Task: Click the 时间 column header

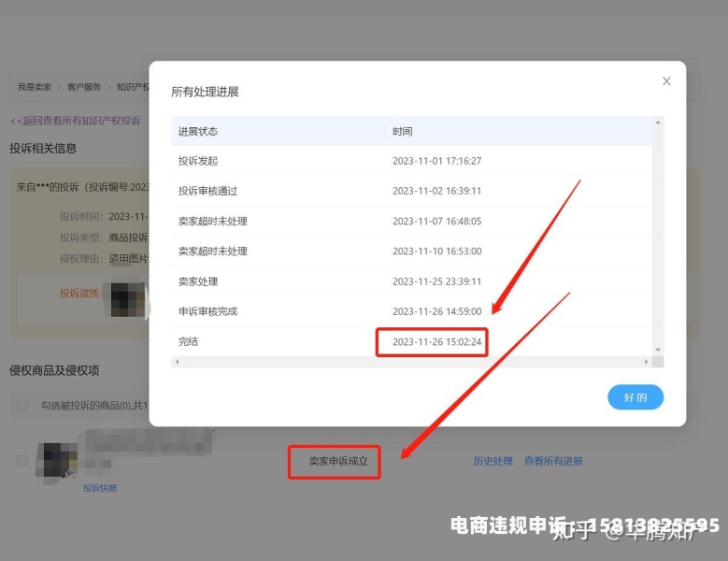Action: [519, 132]
